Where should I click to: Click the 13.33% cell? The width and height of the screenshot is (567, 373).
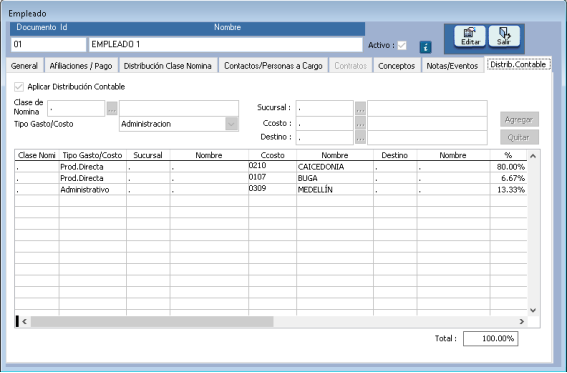click(x=508, y=190)
